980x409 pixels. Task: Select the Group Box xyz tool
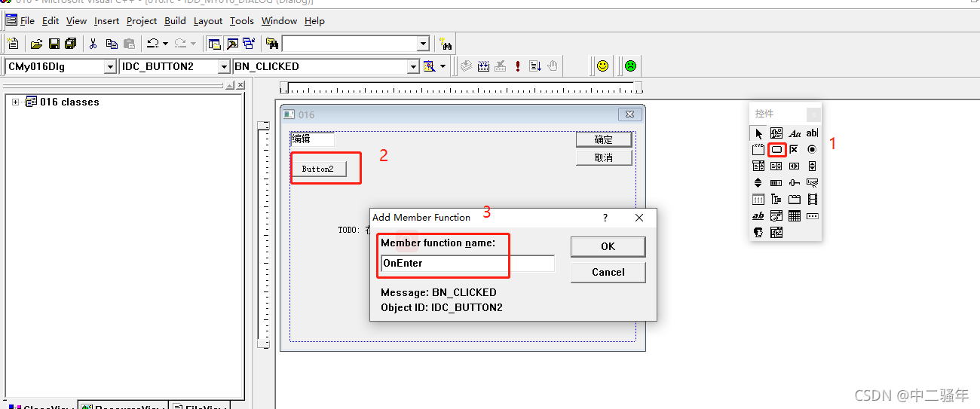758,150
